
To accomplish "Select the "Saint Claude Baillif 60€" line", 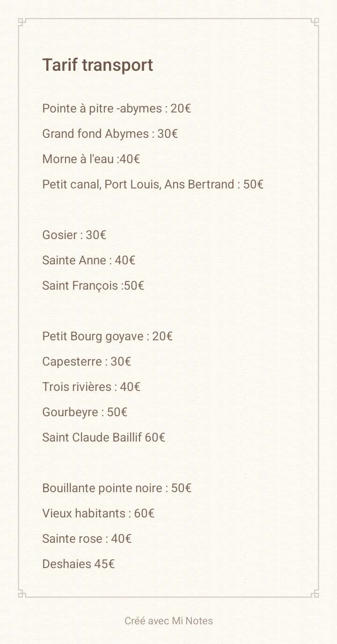I will (x=104, y=438).
